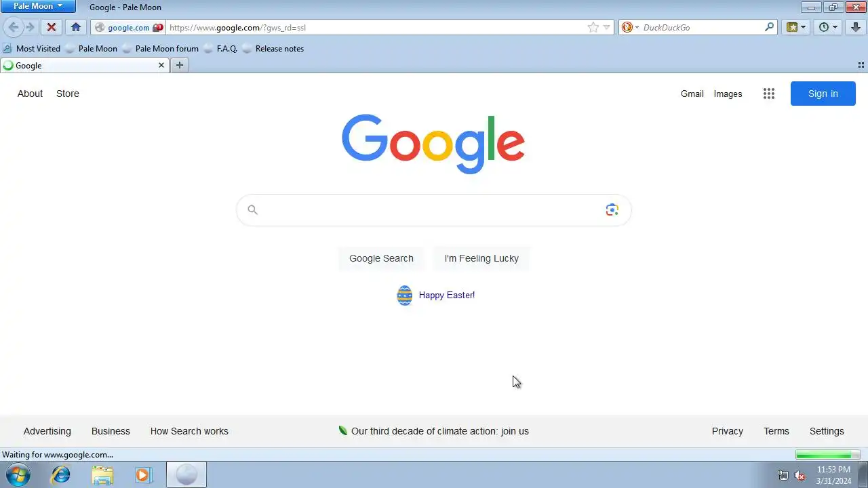Bookmark this page with the star
Image resolution: width=868 pixels, height=488 pixels.
(593, 28)
